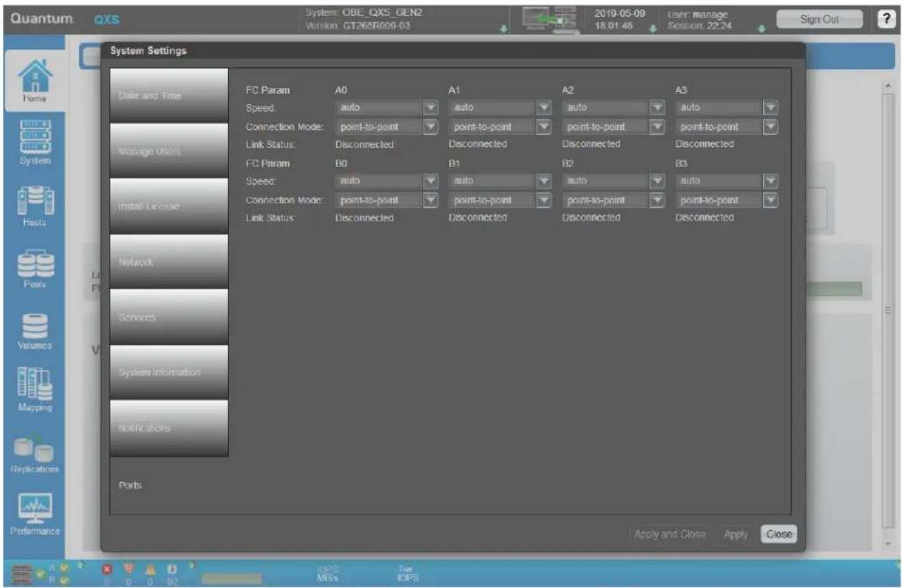Switch to the Network settings tab
Screen dimensions: 902x588
point(169,261)
